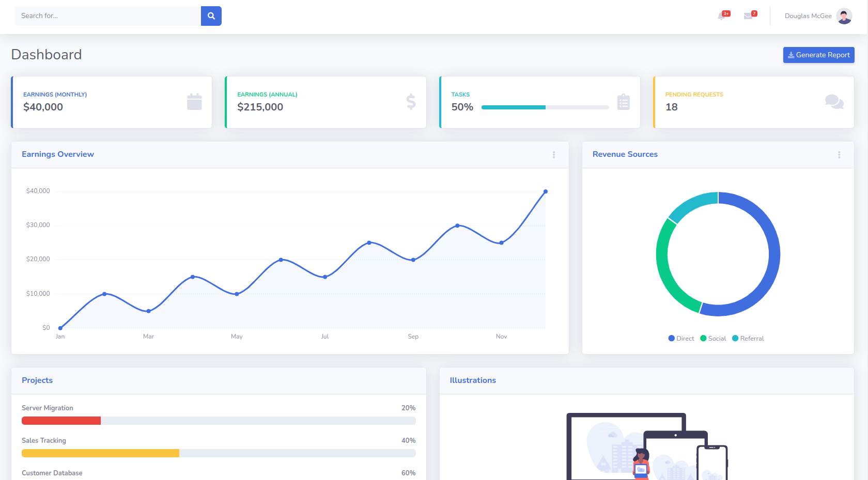Screen dimensions: 868x480
Task: Open the Douglas McGee user dropdown
Action: pos(818,16)
